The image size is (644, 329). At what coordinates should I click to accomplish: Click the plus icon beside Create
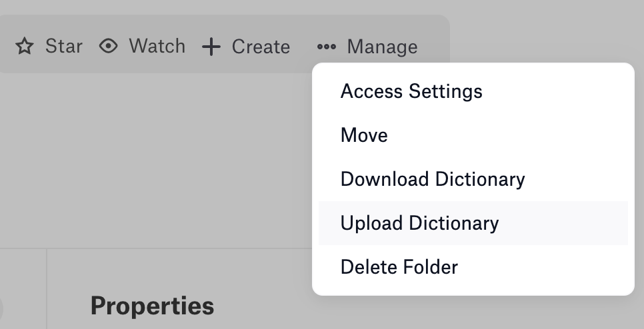211,47
